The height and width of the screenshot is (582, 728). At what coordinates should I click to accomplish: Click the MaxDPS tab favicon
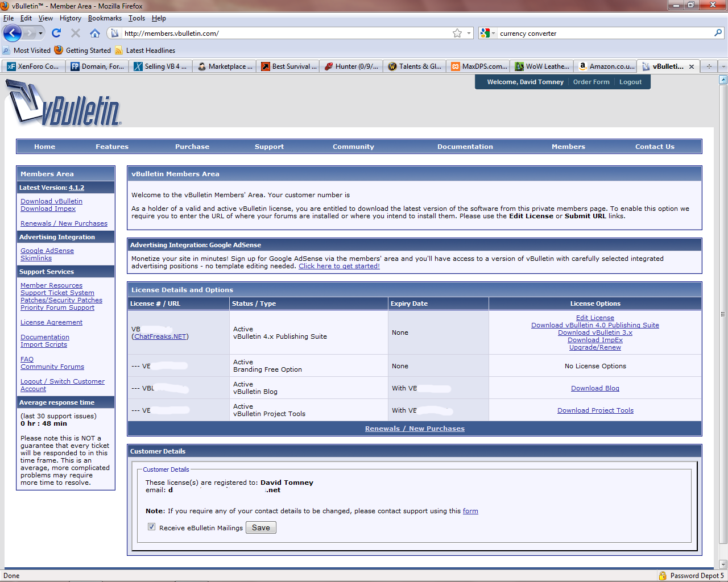click(x=456, y=66)
